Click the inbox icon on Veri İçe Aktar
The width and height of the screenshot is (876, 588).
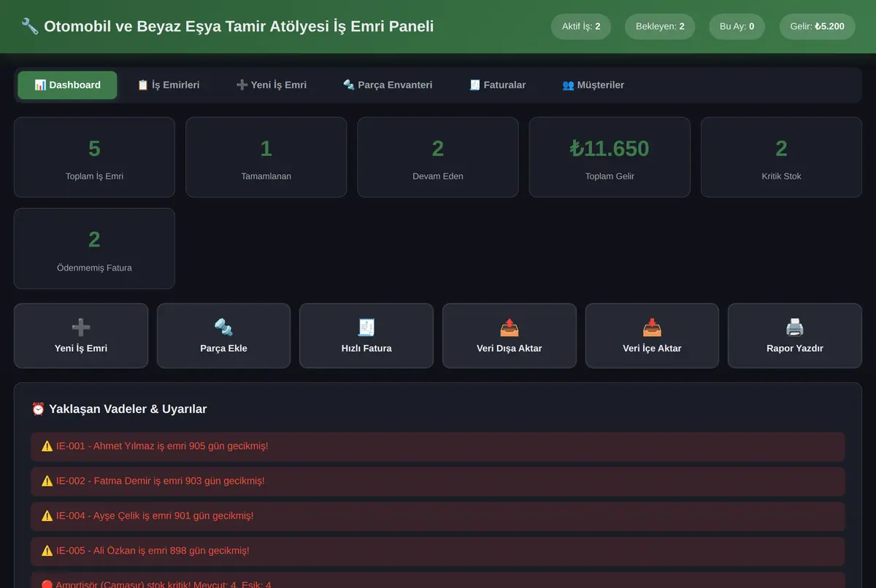click(652, 328)
